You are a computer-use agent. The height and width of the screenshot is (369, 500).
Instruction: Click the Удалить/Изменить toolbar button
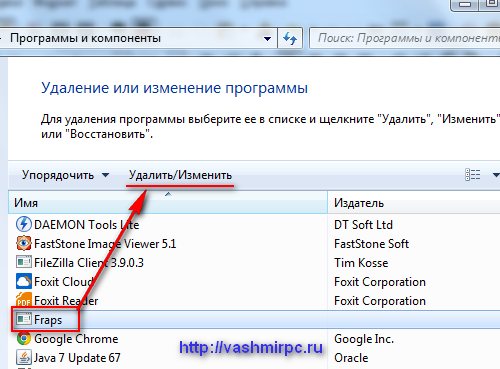[x=180, y=175]
